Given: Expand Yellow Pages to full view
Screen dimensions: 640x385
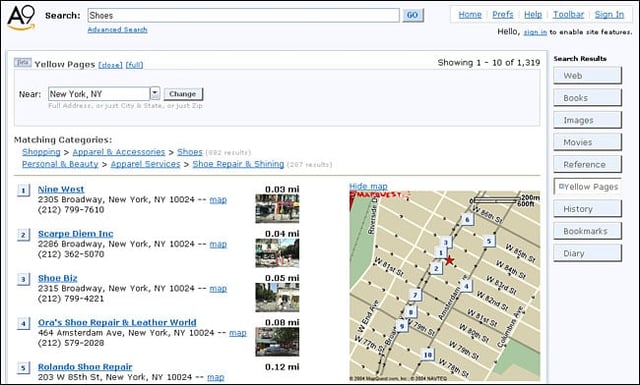Looking at the screenshot, I should coord(134,65).
